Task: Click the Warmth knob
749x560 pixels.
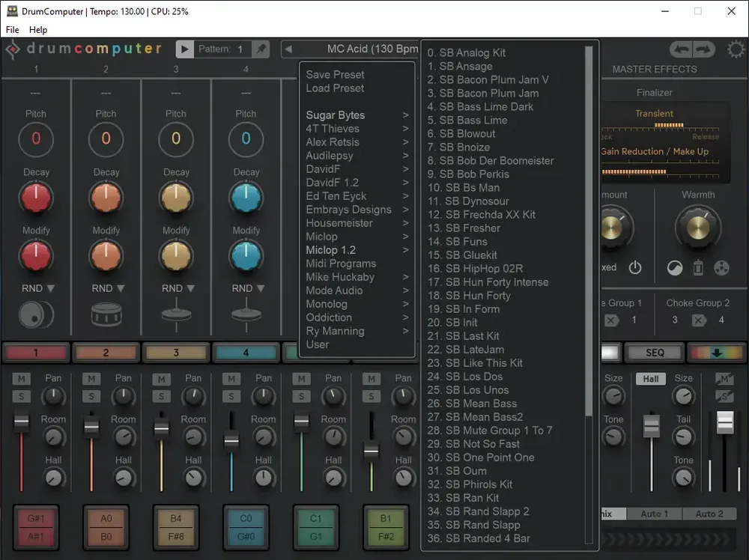Action: coord(698,228)
